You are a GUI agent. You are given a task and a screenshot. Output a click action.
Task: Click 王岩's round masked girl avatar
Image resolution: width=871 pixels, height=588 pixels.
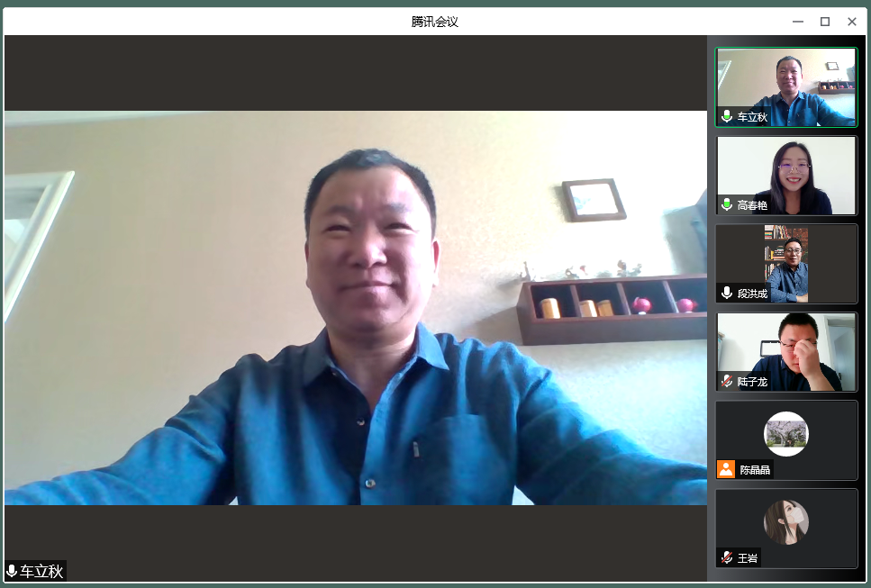[785, 522]
